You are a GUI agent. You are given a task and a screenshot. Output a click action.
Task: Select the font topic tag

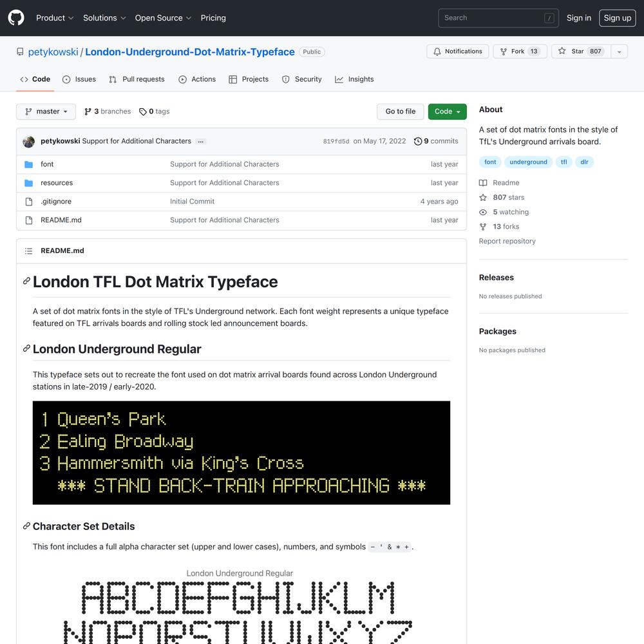click(x=490, y=162)
